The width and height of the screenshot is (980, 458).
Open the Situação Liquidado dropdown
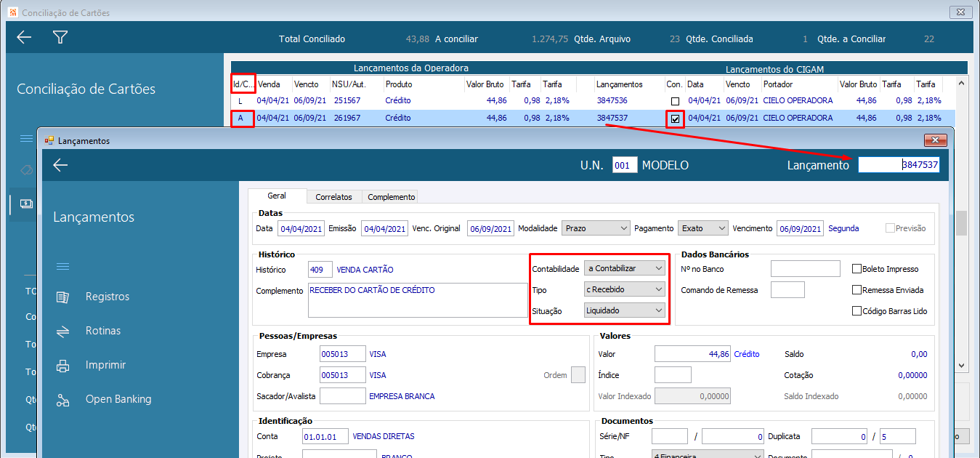[625, 310]
